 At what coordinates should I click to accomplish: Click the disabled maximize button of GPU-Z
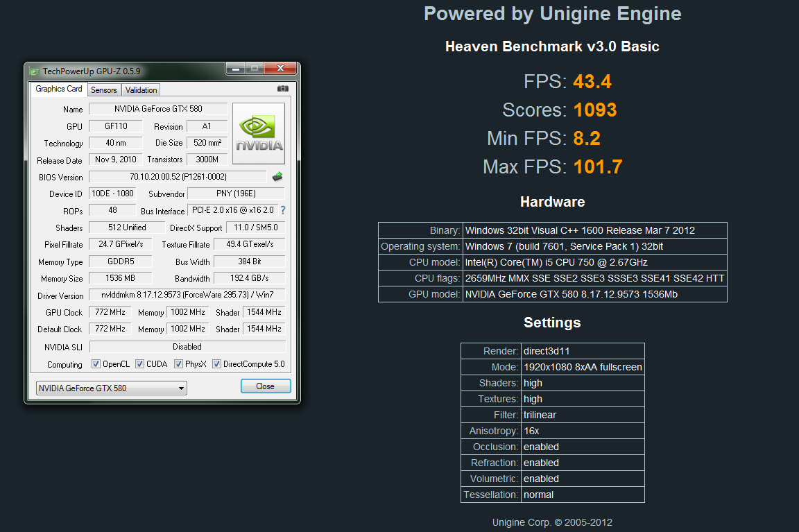[x=255, y=68]
